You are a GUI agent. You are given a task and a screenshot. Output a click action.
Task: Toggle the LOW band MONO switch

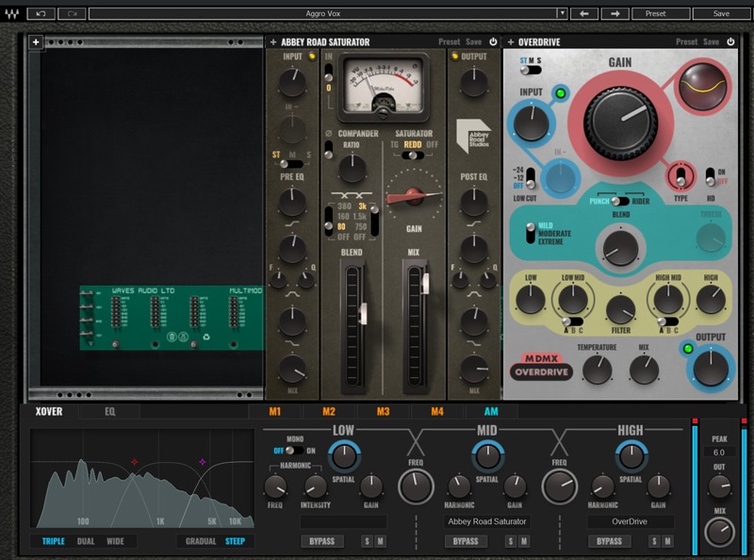[294, 451]
